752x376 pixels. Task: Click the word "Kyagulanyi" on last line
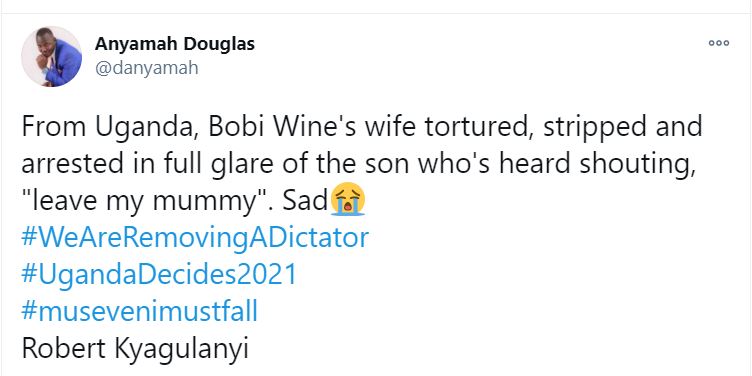pos(181,350)
